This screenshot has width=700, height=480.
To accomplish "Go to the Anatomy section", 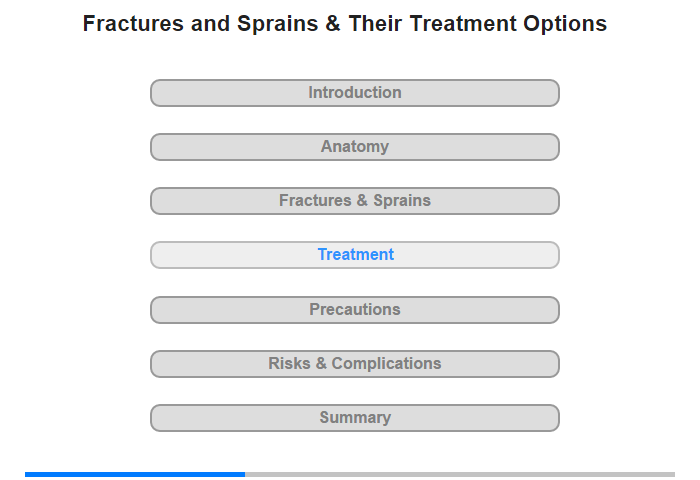I will [x=354, y=147].
